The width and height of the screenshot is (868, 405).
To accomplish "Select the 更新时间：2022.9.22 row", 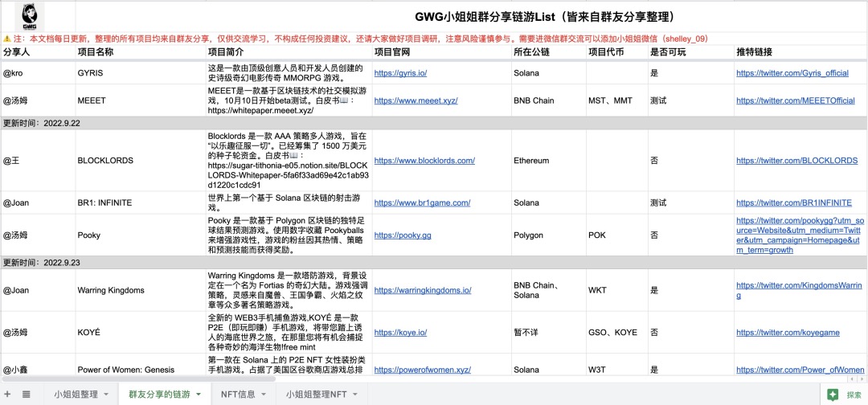I will 434,123.
